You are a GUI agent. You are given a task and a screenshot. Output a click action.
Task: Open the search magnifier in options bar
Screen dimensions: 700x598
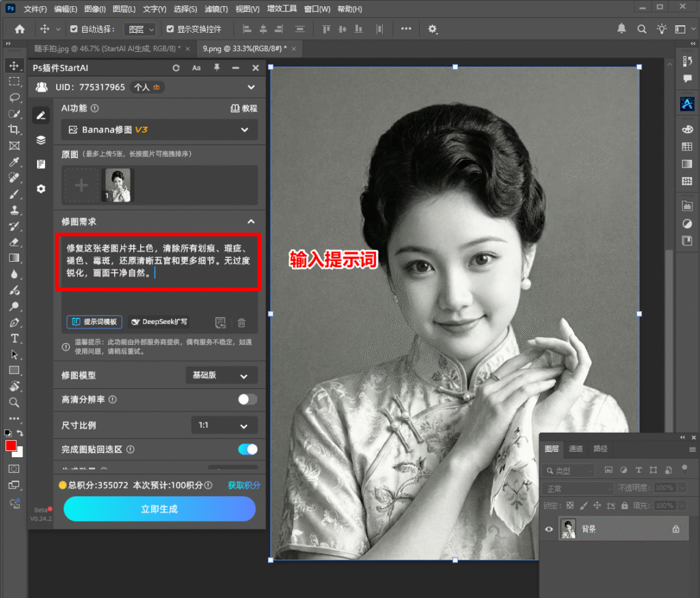point(641,29)
